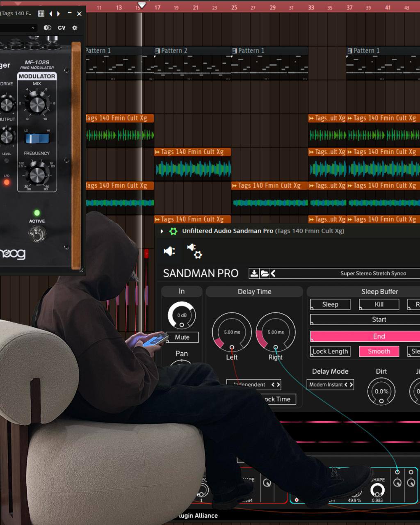420x525 pixels.
Task: Click the Independent channel mode selector
Action: pos(253,385)
